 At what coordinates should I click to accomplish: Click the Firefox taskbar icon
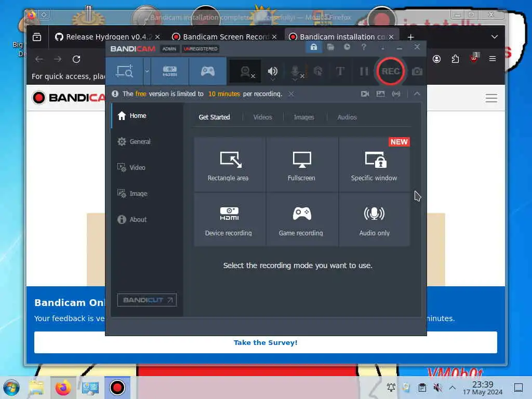63,388
